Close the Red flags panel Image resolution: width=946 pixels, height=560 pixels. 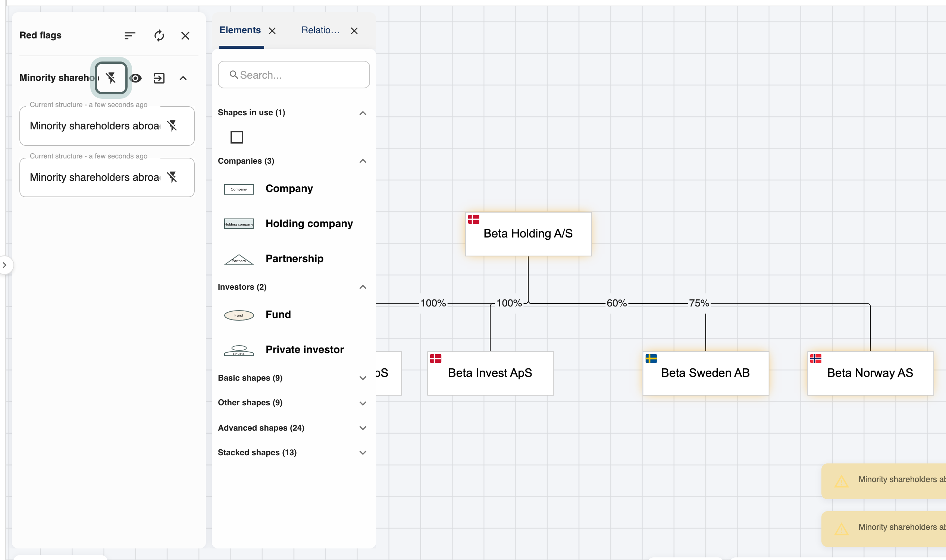pyautogui.click(x=185, y=35)
